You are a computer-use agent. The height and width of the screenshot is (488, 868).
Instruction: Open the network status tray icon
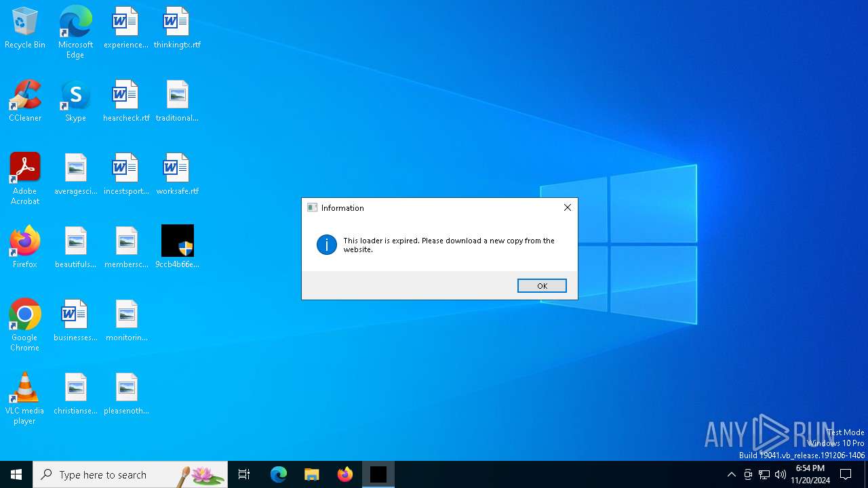[764, 474]
